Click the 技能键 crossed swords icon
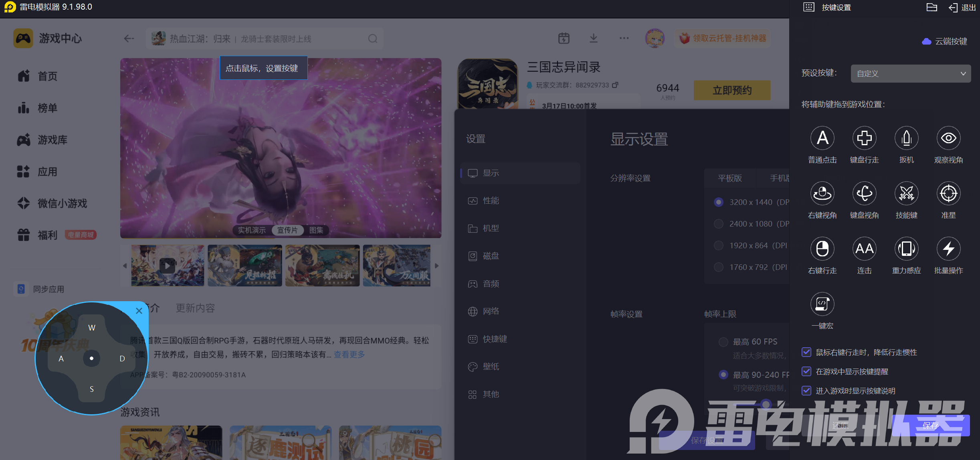This screenshot has height=460, width=980. coord(906,194)
